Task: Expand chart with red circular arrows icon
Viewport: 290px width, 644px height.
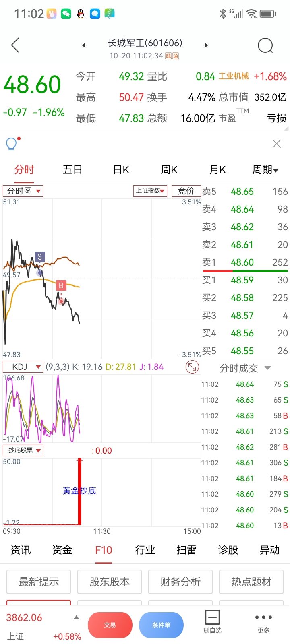Action: pos(192,367)
